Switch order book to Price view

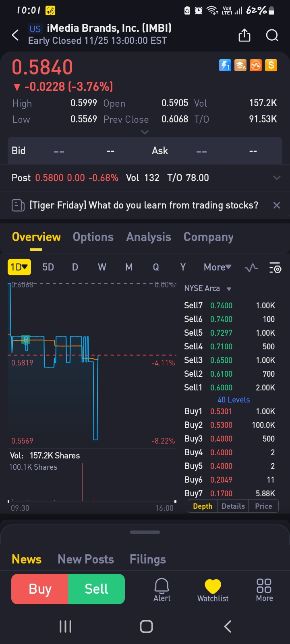click(263, 506)
